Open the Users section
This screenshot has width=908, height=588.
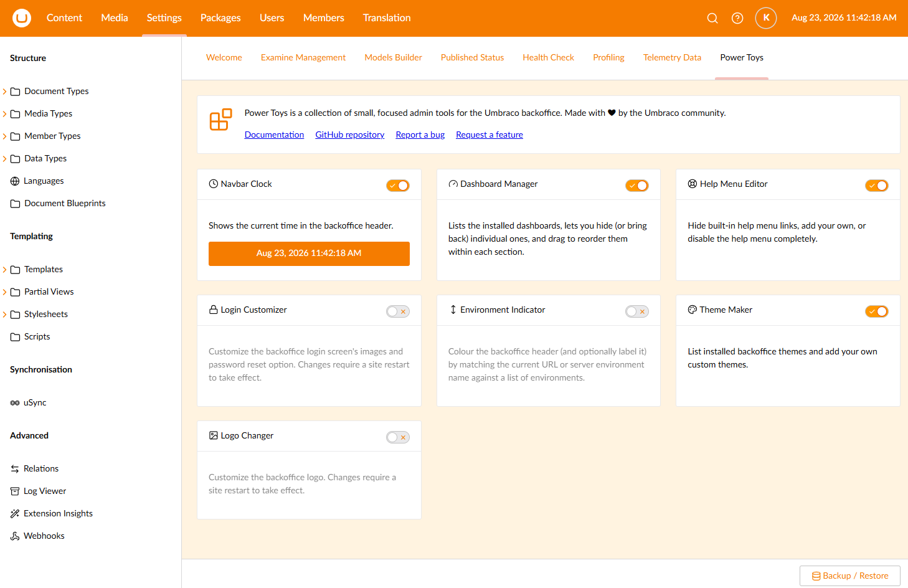tap(272, 18)
